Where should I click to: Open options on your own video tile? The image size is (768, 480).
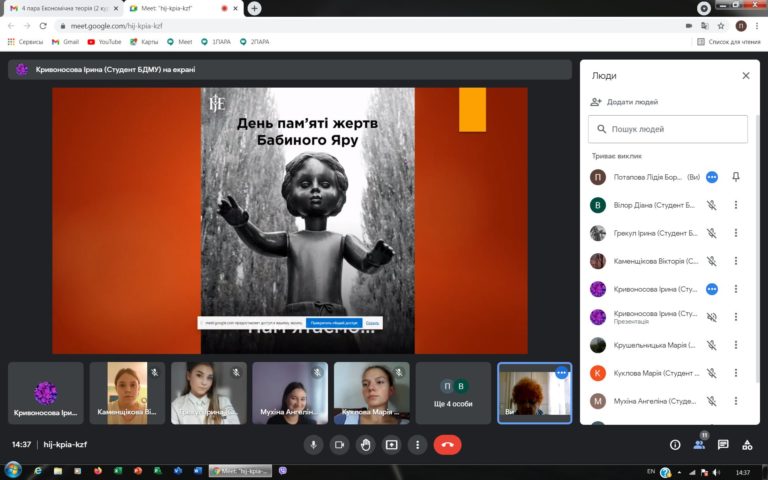tap(561, 373)
